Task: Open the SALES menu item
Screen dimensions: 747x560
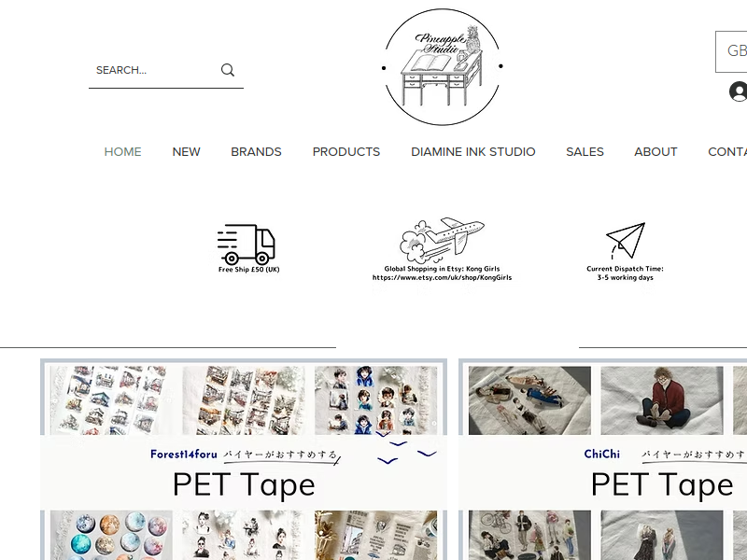Action: coord(585,151)
